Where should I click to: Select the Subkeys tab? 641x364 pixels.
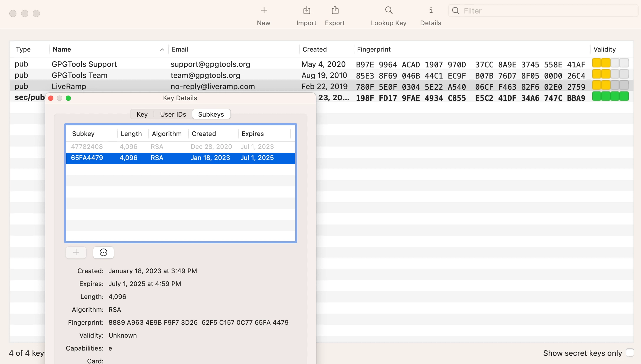[211, 114]
